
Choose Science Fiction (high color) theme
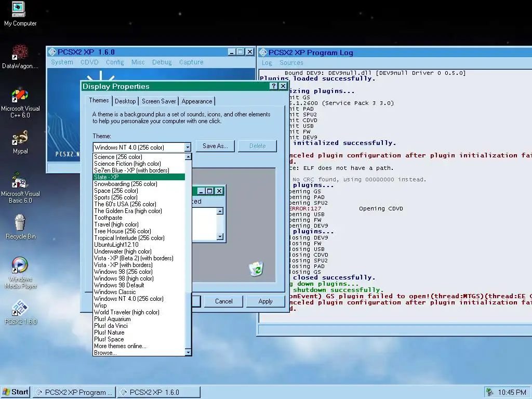[139, 164]
